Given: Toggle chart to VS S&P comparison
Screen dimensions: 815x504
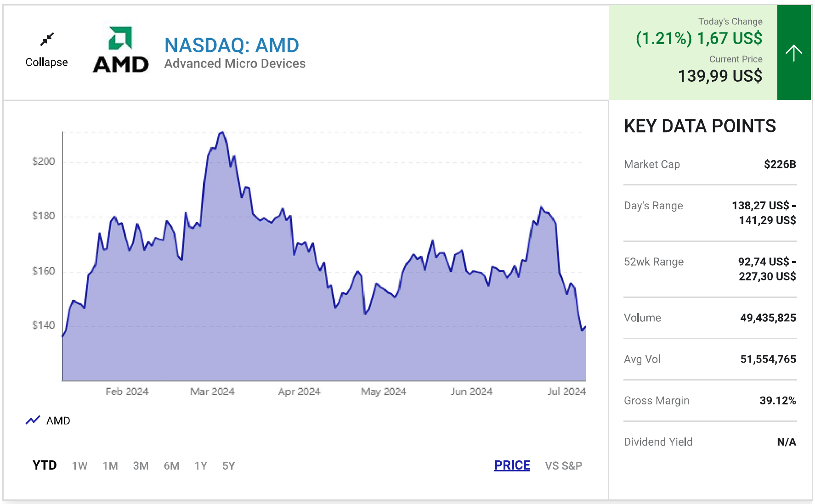Looking at the screenshot, I should click(563, 466).
